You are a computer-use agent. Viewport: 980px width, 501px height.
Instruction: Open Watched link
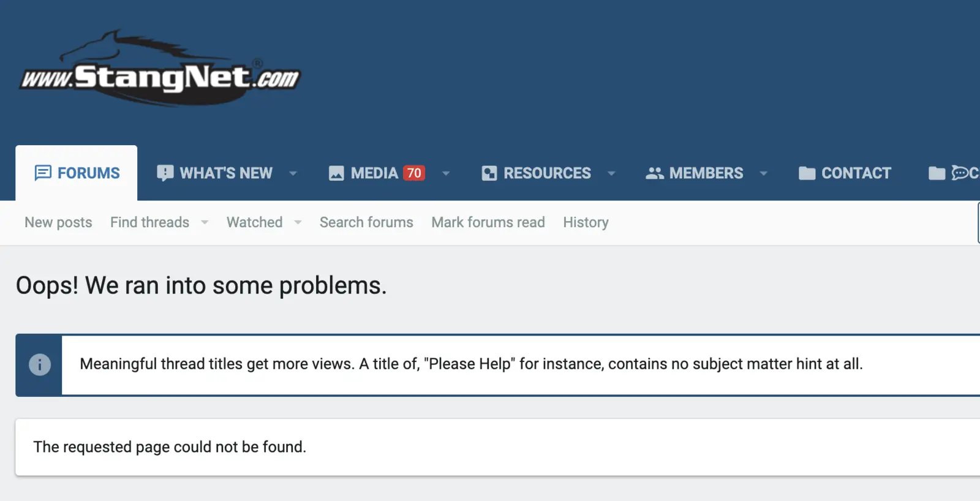point(254,222)
